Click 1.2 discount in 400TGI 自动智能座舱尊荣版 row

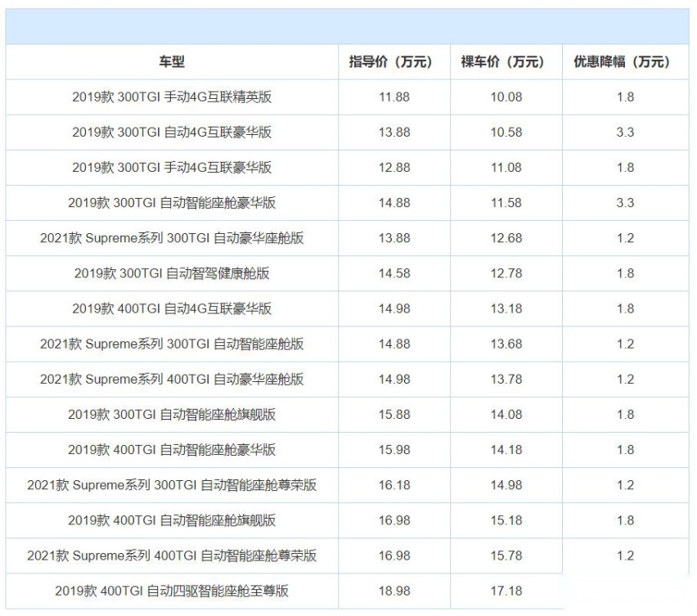pos(625,555)
